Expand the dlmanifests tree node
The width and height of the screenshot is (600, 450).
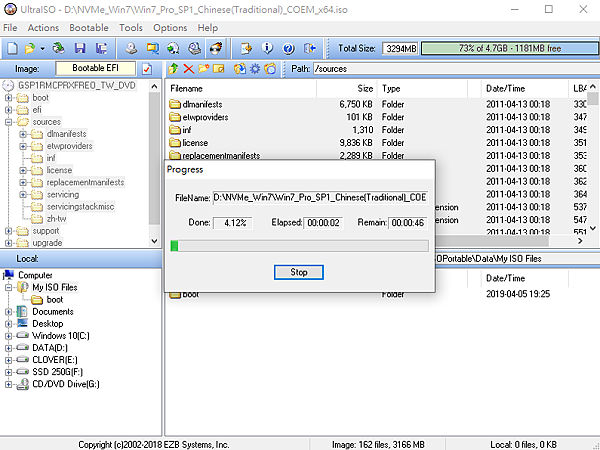(x=23, y=134)
